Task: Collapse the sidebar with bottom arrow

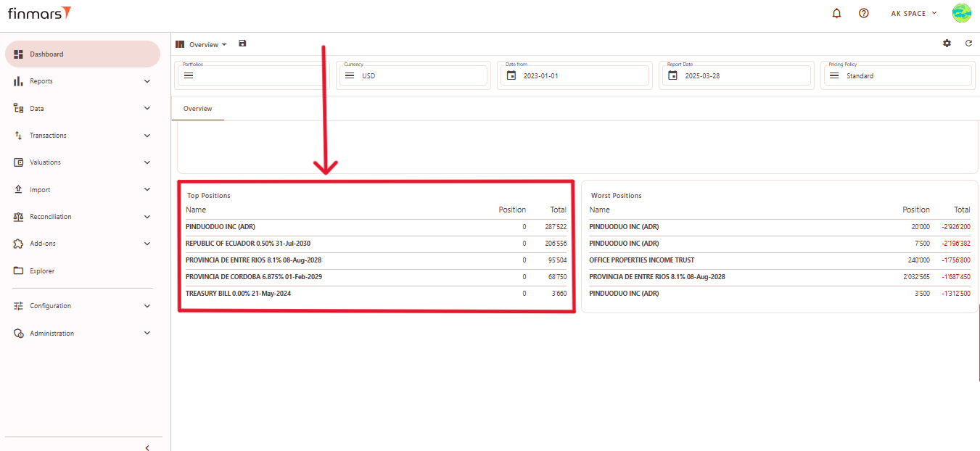Action: pos(147,447)
